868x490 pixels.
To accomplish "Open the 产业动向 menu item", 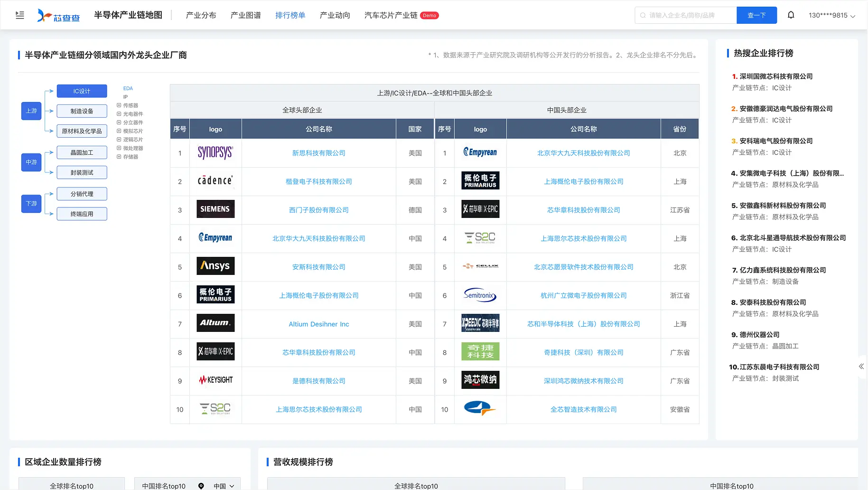I will tap(335, 15).
